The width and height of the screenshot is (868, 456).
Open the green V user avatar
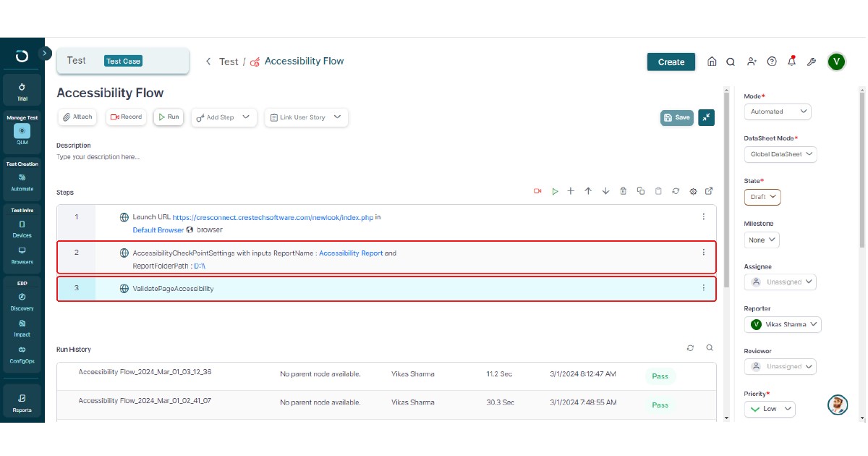tap(836, 62)
